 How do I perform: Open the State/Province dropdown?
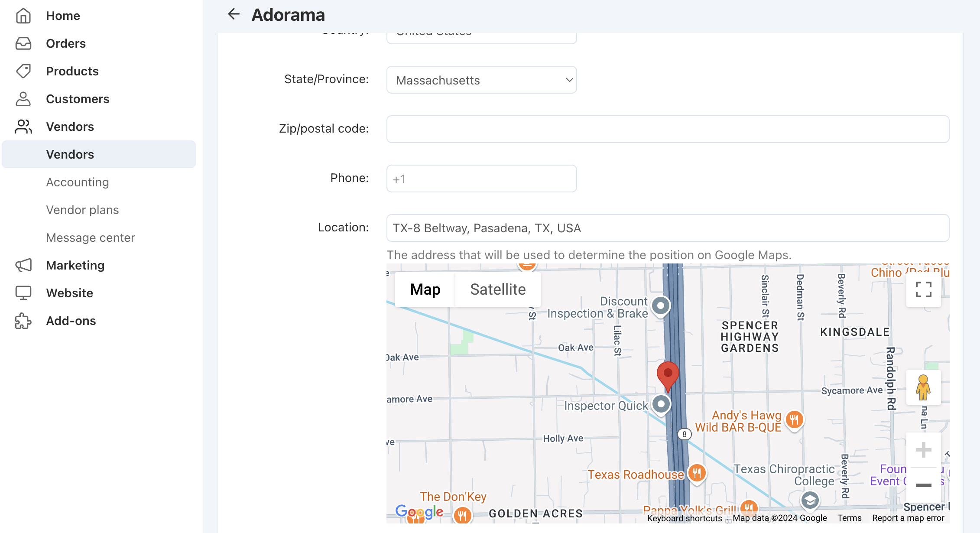click(481, 80)
